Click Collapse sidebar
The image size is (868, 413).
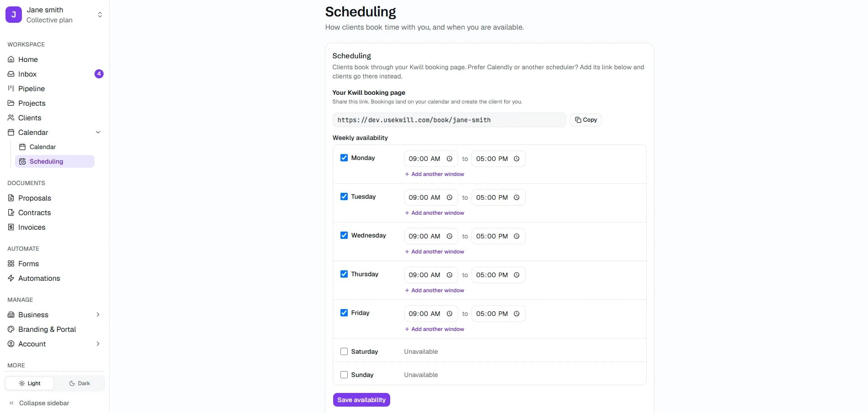click(x=39, y=403)
